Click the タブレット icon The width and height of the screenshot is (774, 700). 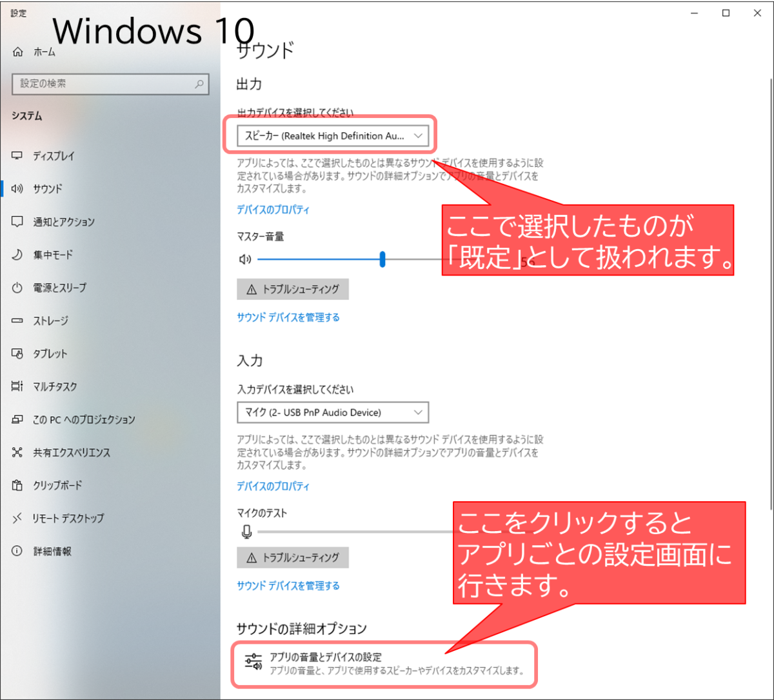[x=17, y=354]
